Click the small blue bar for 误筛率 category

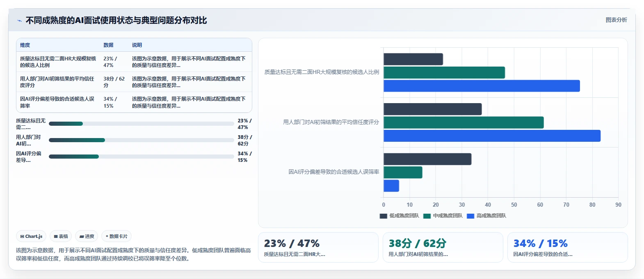point(391,186)
